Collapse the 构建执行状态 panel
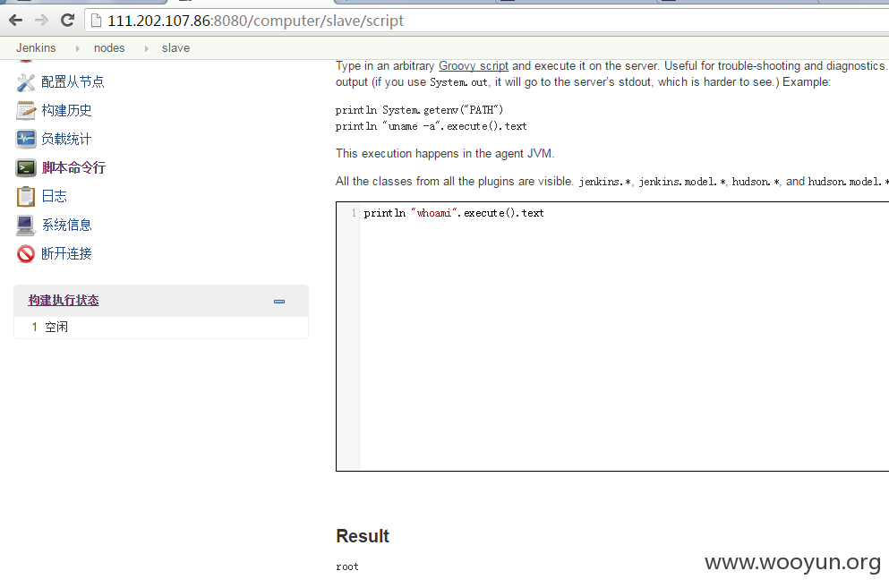 coord(279,301)
